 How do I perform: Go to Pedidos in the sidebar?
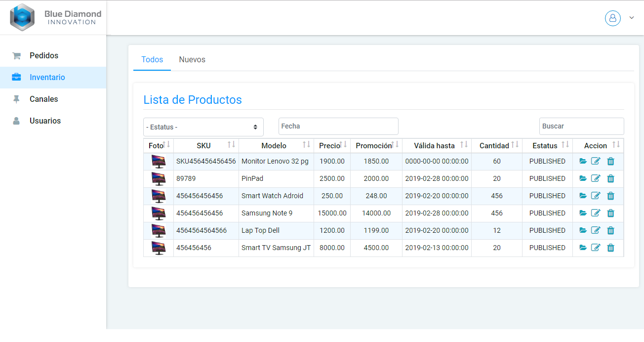click(x=44, y=56)
